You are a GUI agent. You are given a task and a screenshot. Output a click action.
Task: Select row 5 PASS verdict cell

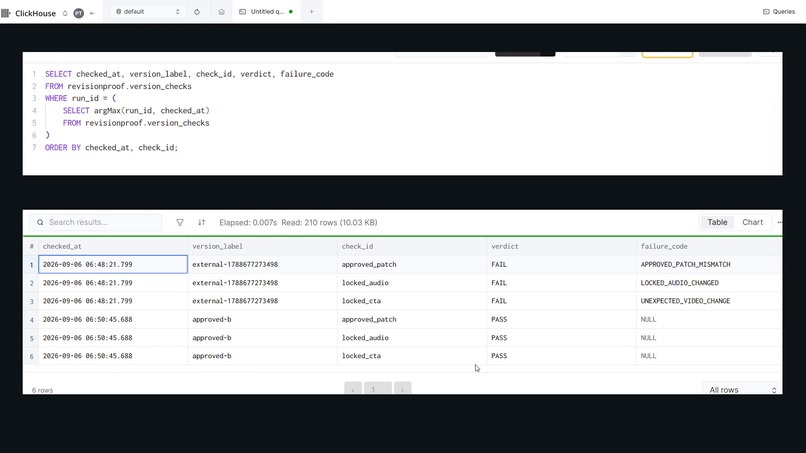pos(562,338)
